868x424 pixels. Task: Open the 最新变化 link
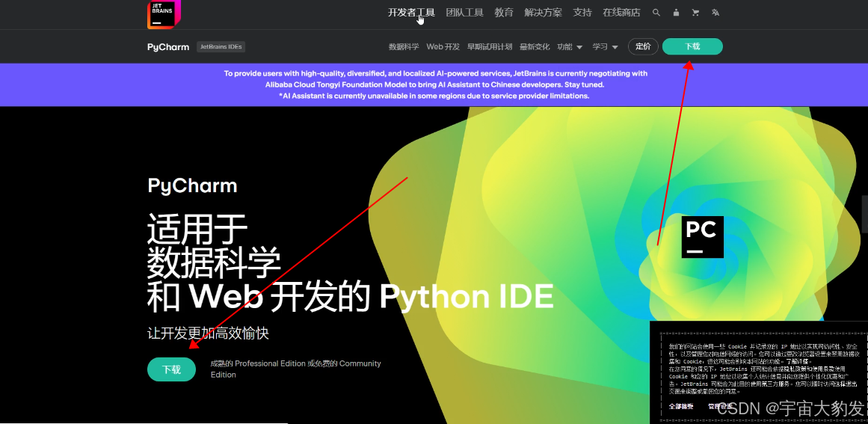(x=535, y=47)
